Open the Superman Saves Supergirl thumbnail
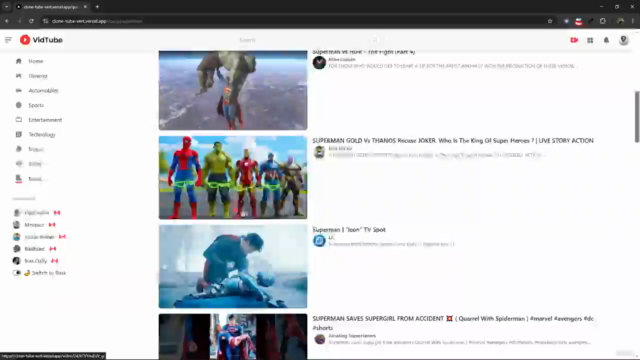640x360 pixels. (x=233, y=337)
